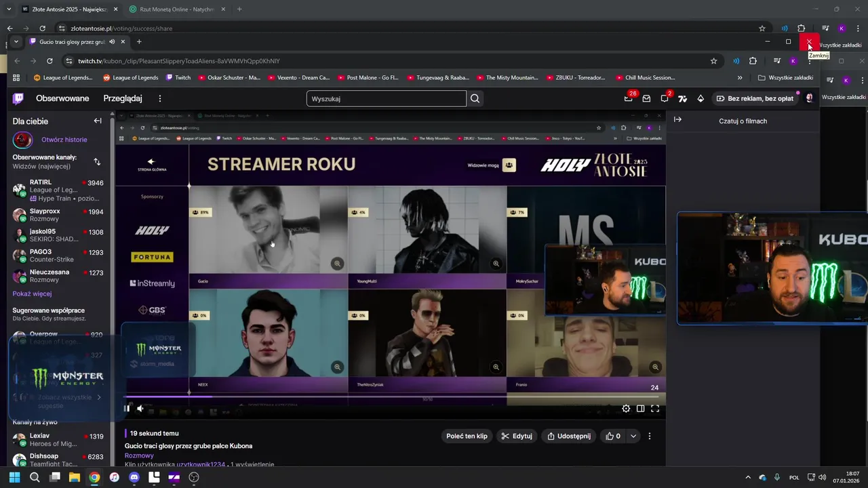Open notifications with 26 badge
868x488 pixels.
pyautogui.click(x=629, y=98)
